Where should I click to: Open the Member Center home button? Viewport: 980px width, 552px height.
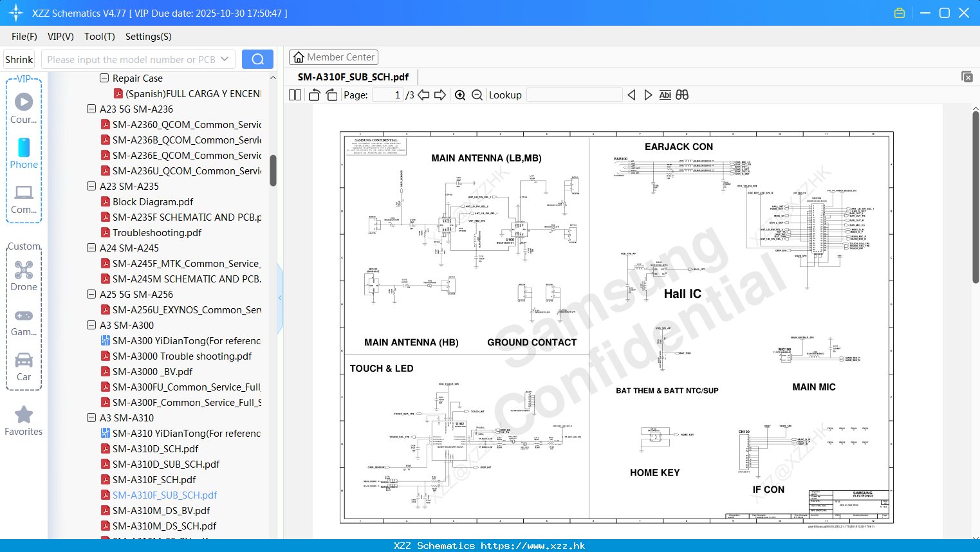(333, 57)
